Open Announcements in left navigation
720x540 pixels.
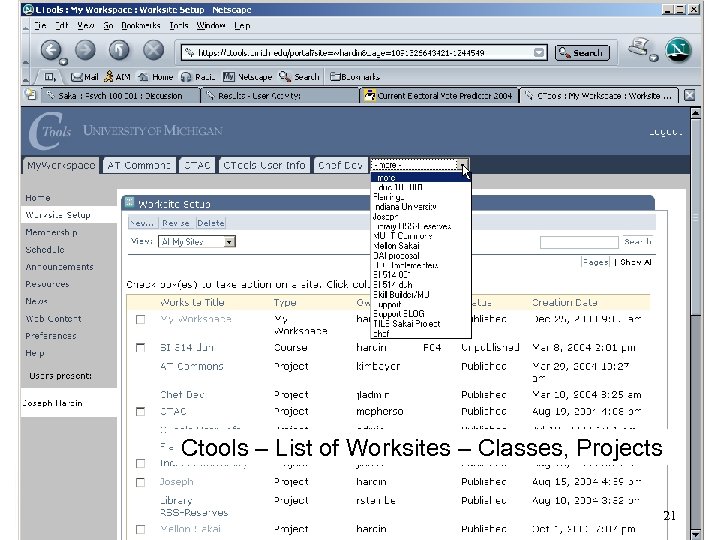click(x=59, y=267)
